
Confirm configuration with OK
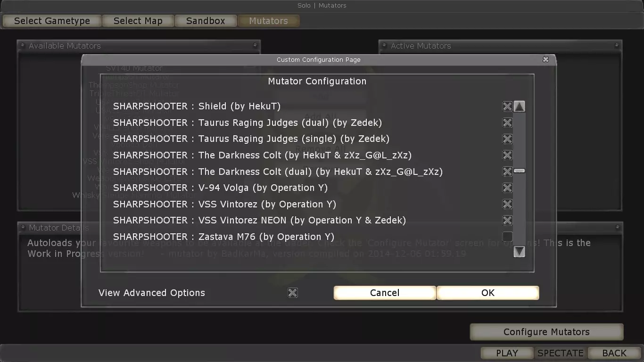(x=488, y=293)
